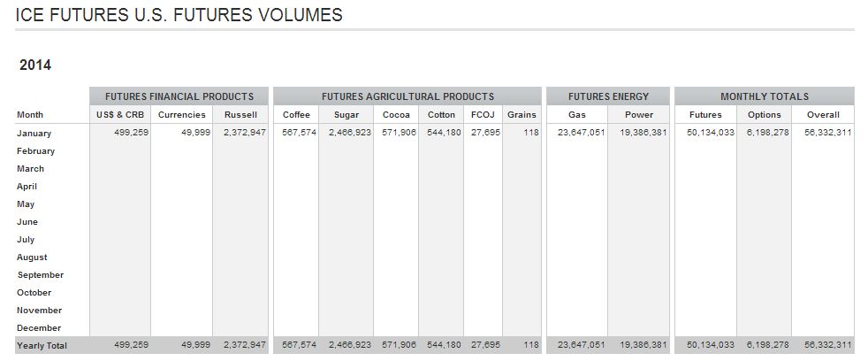Select the Gas column header

click(x=576, y=115)
